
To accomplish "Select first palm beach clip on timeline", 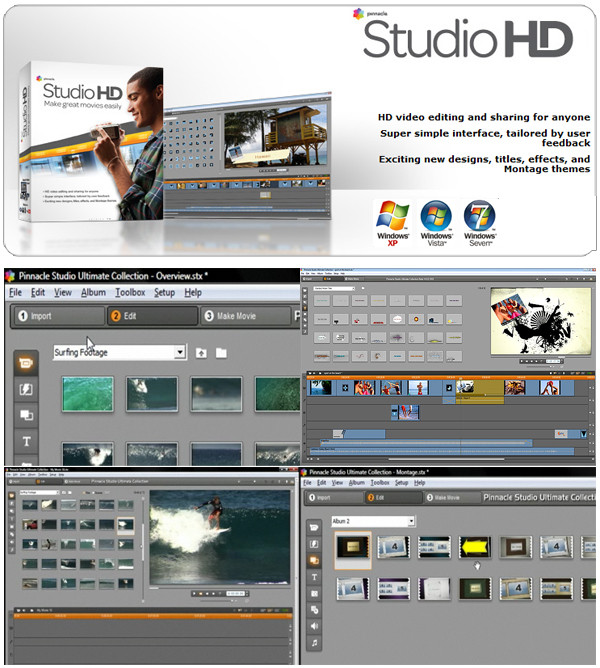I will (321, 388).
